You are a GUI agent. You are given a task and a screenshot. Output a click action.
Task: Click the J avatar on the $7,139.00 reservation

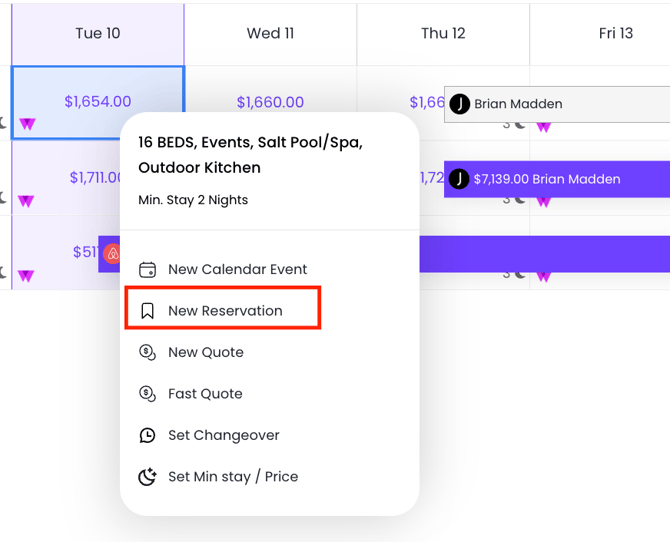[x=459, y=179]
